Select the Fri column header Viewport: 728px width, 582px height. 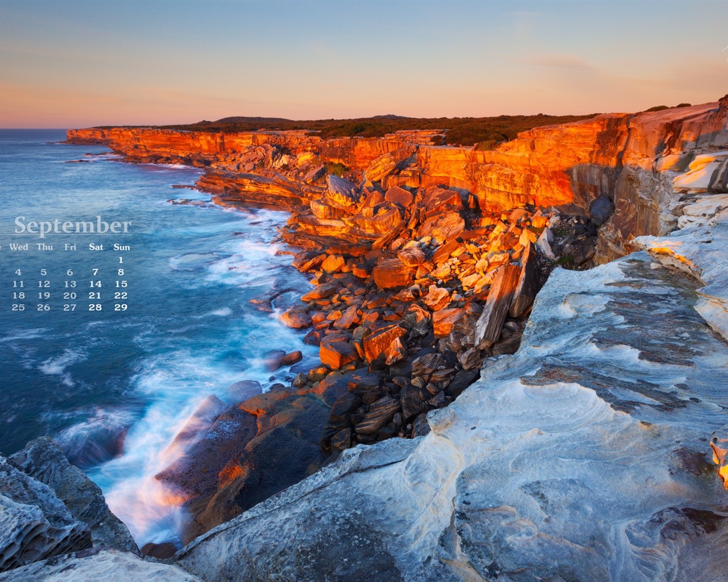[x=70, y=247]
